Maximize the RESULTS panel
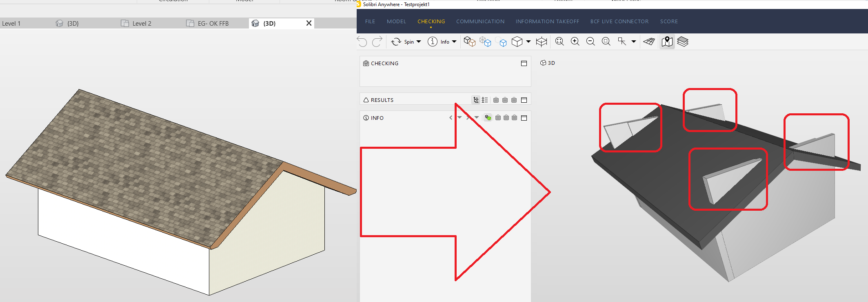Viewport: 868px width, 302px height. pyautogui.click(x=524, y=100)
